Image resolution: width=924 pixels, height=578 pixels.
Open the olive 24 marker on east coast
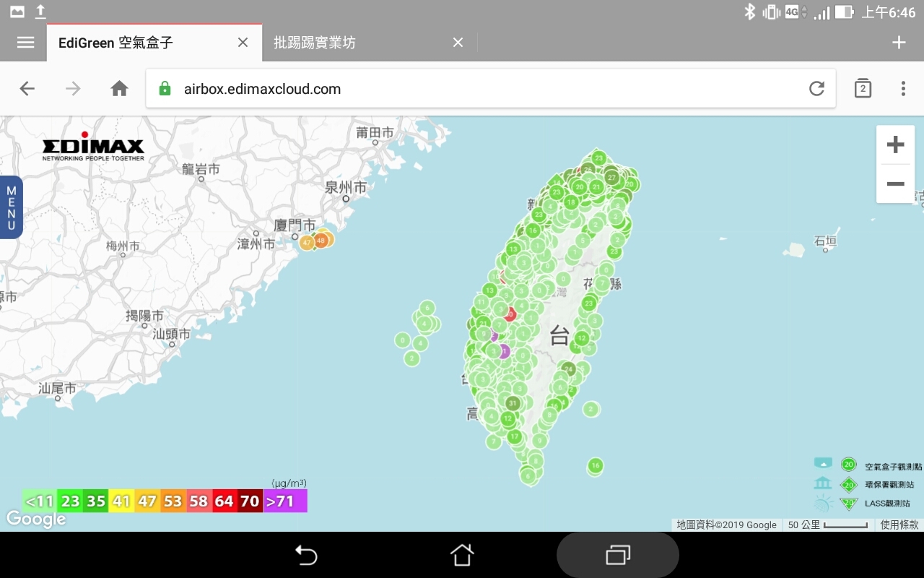pos(569,369)
